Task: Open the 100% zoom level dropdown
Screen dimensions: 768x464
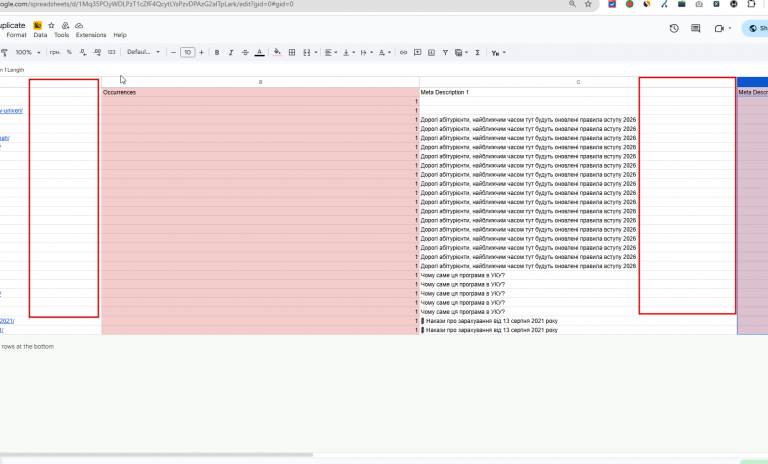Action: click(28, 52)
